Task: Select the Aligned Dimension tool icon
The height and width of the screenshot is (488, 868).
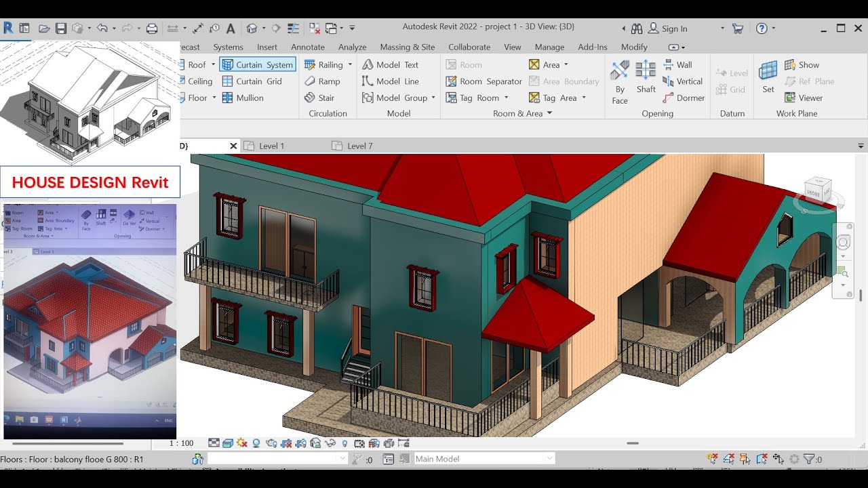Action: tap(197, 28)
